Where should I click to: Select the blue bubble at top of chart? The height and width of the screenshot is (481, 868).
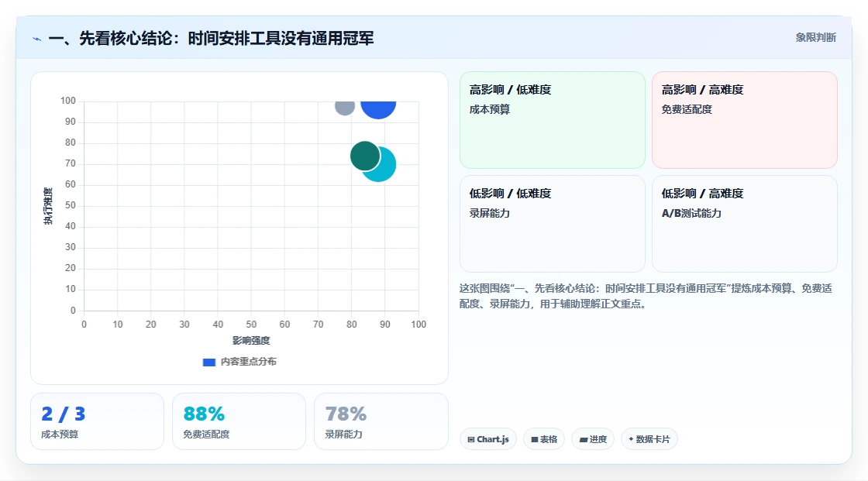378,109
